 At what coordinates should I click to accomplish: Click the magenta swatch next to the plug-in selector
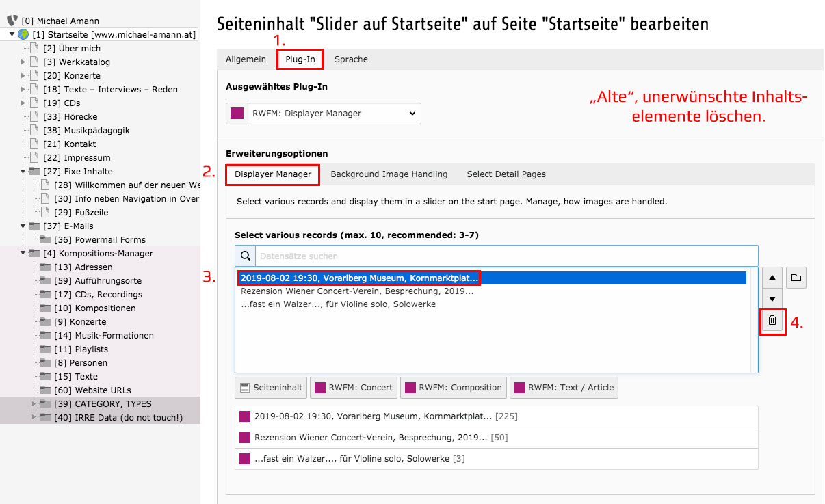236,113
